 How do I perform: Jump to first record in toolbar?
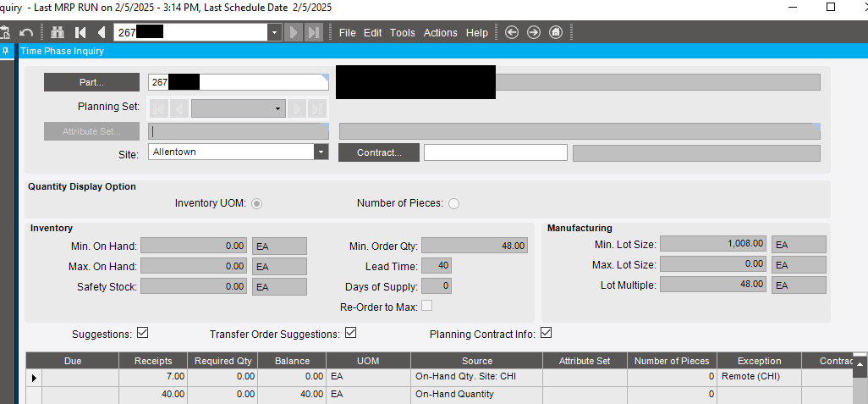click(x=81, y=32)
